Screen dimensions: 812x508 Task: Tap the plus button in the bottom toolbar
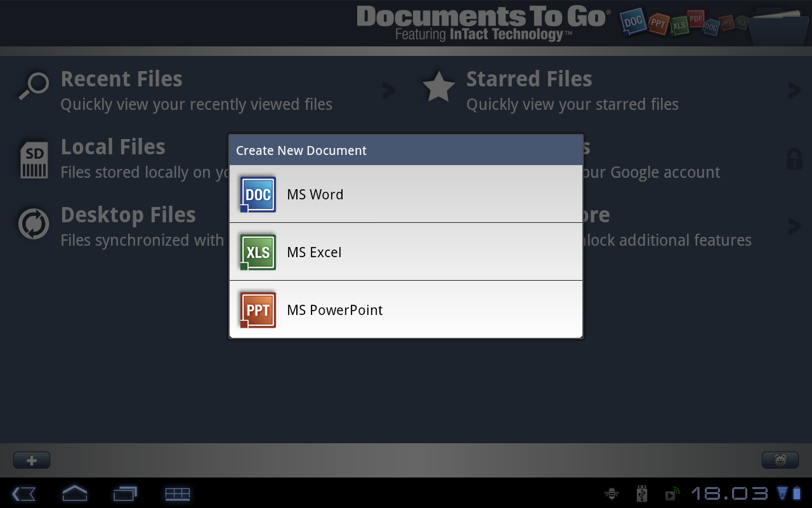(32, 460)
